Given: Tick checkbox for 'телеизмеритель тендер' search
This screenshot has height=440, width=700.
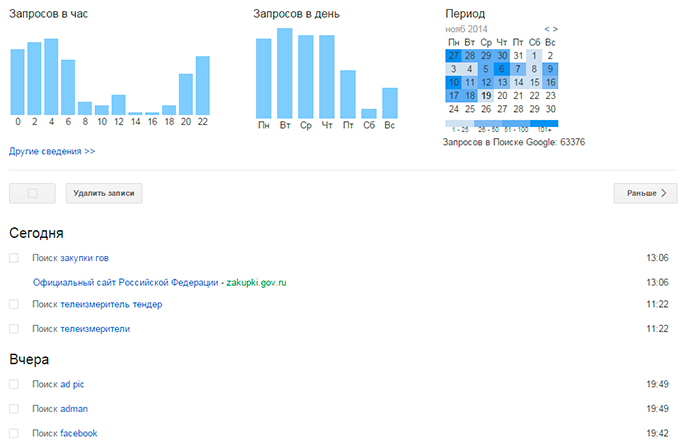Looking at the screenshot, I should click(14, 304).
